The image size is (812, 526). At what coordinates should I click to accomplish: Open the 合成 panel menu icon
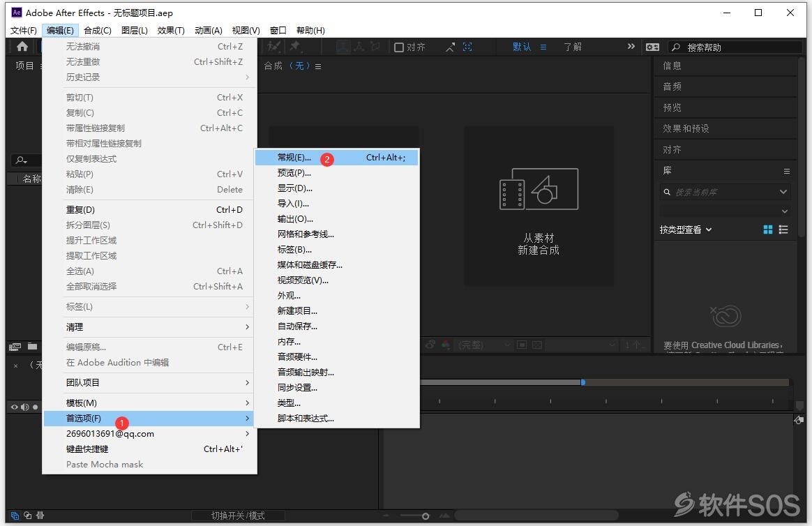(x=318, y=66)
